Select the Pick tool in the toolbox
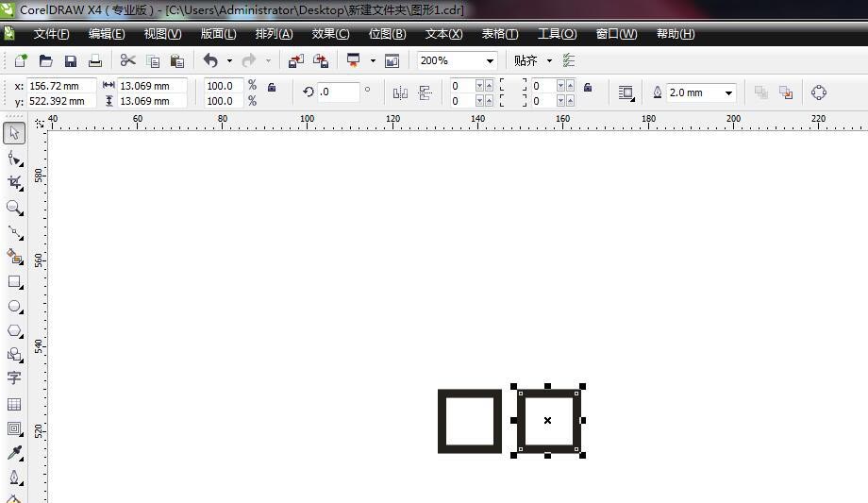The height and width of the screenshot is (503, 868). pyautogui.click(x=14, y=133)
